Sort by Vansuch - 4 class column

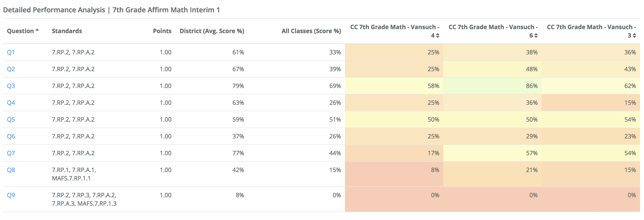(437, 36)
